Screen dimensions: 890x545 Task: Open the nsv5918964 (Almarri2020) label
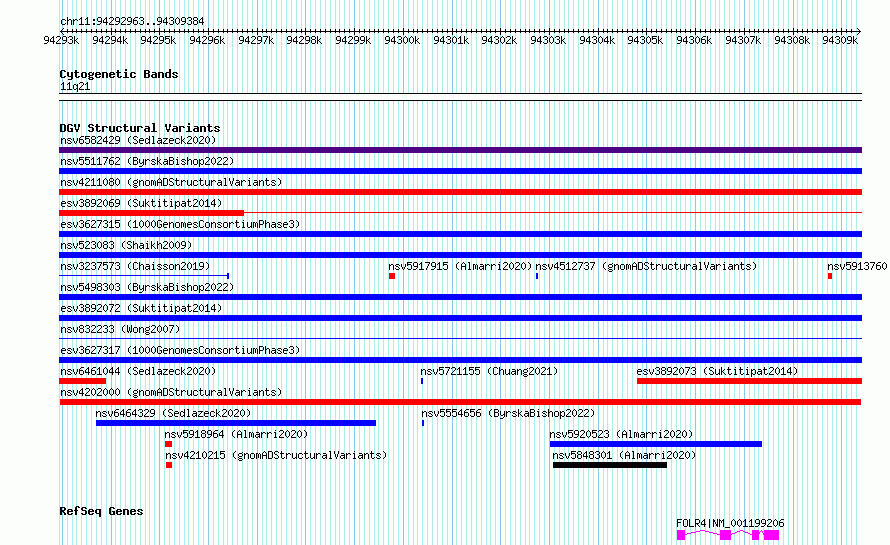pos(236,434)
